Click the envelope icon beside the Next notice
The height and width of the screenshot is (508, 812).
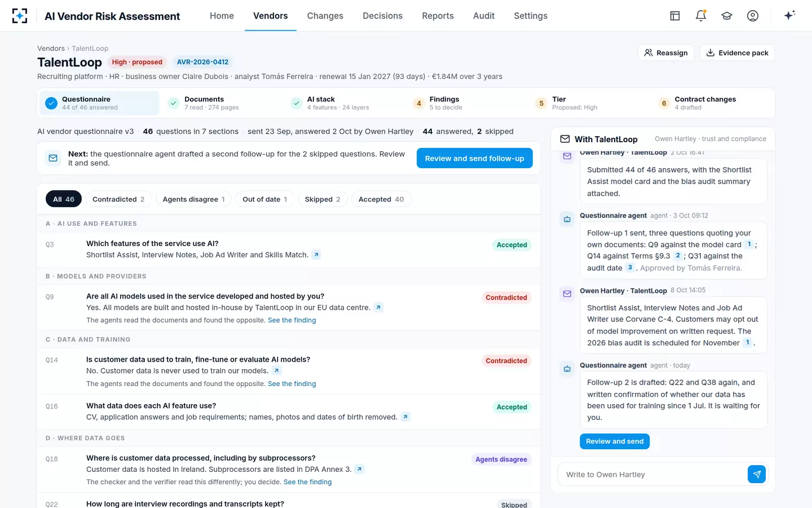(53, 158)
